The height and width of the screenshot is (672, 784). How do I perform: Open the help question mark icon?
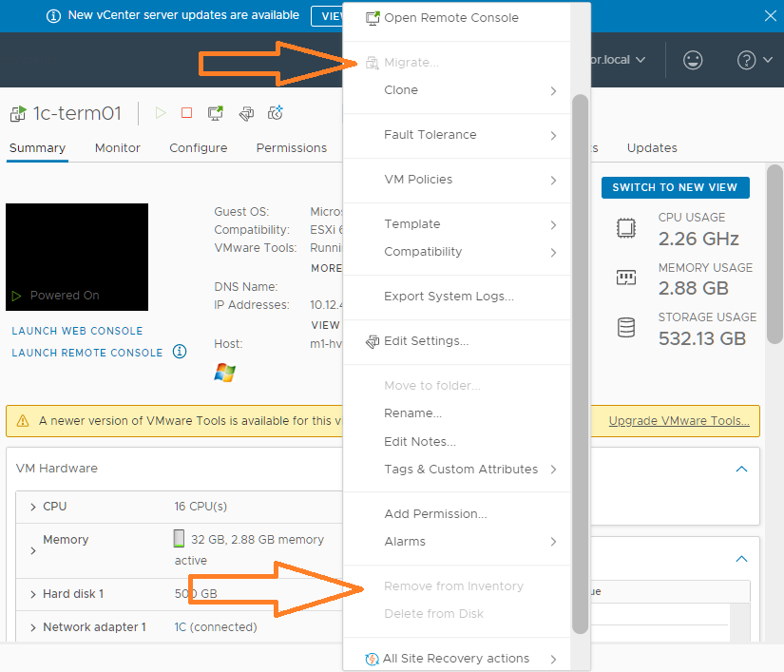(x=746, y=60)
